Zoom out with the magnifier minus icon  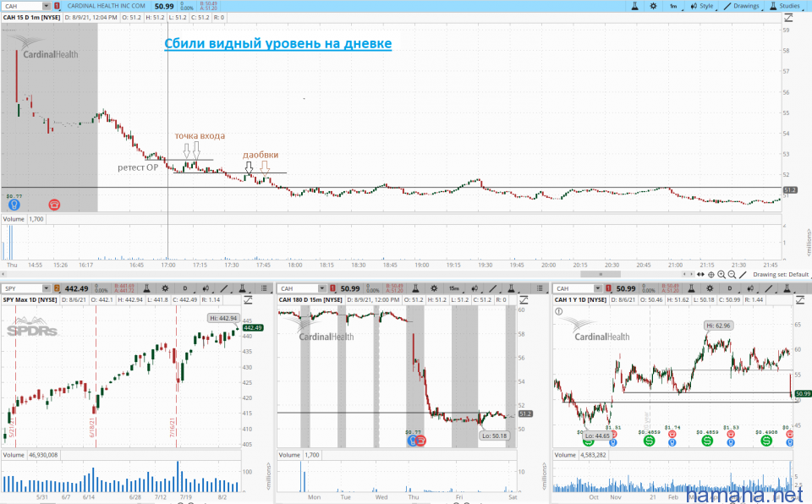[732, 275]
